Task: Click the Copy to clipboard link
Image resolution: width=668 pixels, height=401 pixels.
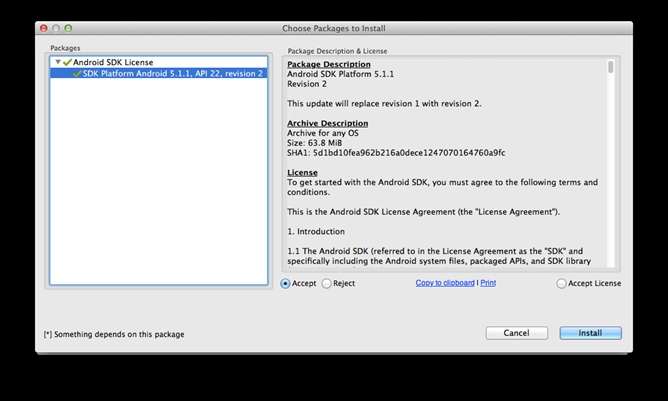Action: (x=445, y=283)
